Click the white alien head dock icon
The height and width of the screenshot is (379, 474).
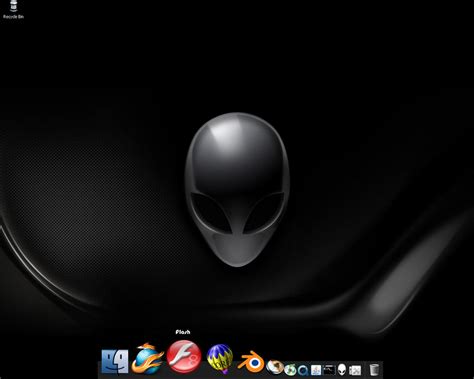(342, 369)
